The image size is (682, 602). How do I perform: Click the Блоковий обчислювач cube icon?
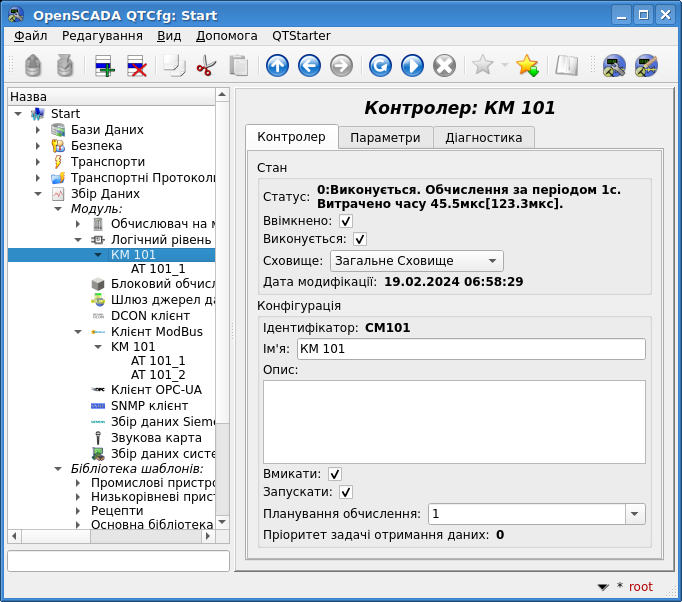pos(98,284)
